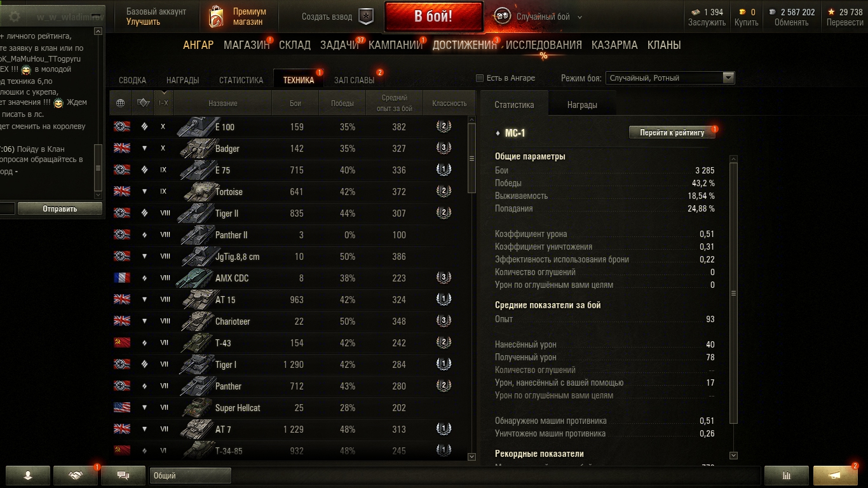
Task: Select the Награды tab in details panel
Action: [582, 105]
